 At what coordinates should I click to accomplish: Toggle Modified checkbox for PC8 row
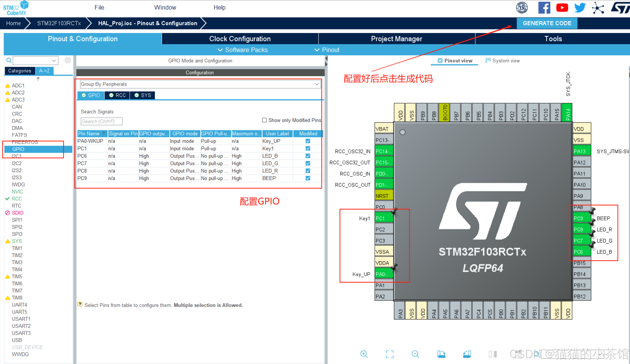308,171
